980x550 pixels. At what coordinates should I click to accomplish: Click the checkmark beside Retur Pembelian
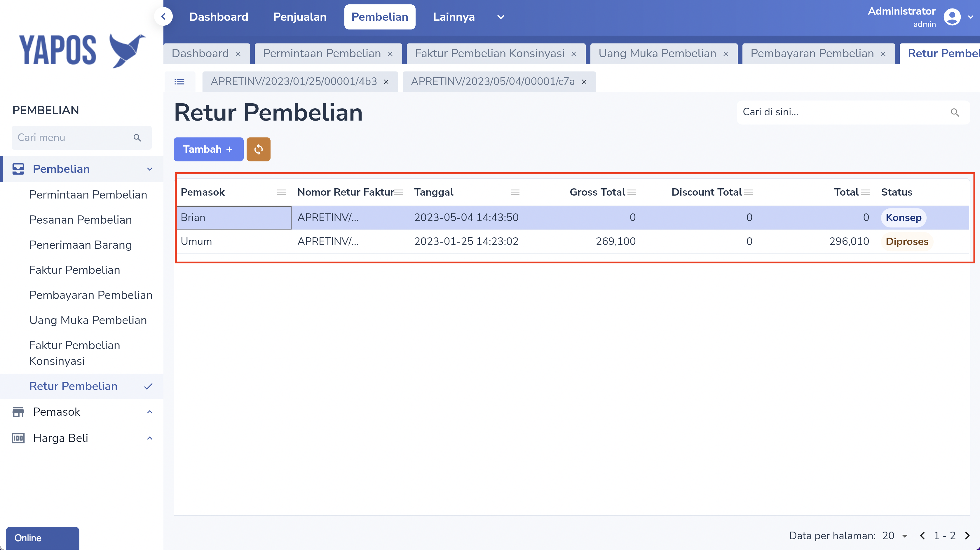(x=148, y=386)
